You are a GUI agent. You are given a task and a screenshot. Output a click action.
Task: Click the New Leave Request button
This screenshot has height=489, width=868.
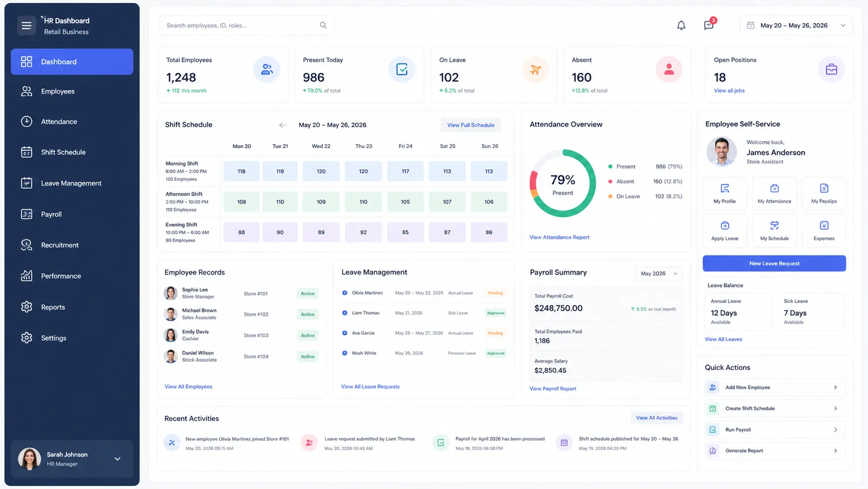(774, 263)
